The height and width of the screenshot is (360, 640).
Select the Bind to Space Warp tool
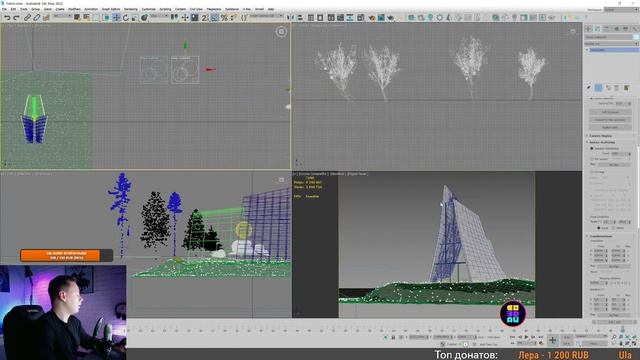point(46,18)
